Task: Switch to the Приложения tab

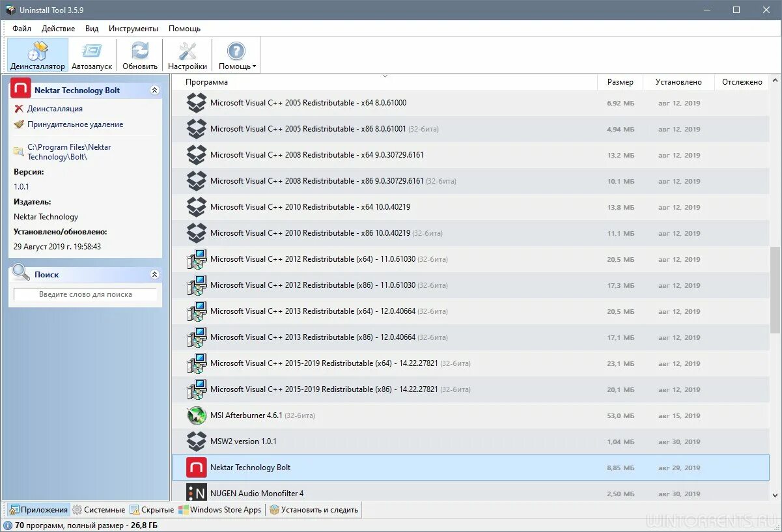Action: pos(38,510)
